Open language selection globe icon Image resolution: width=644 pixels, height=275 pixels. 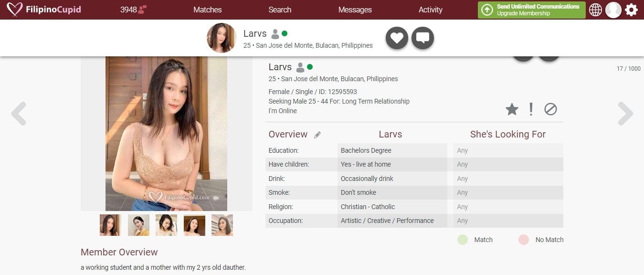(595, 10)
